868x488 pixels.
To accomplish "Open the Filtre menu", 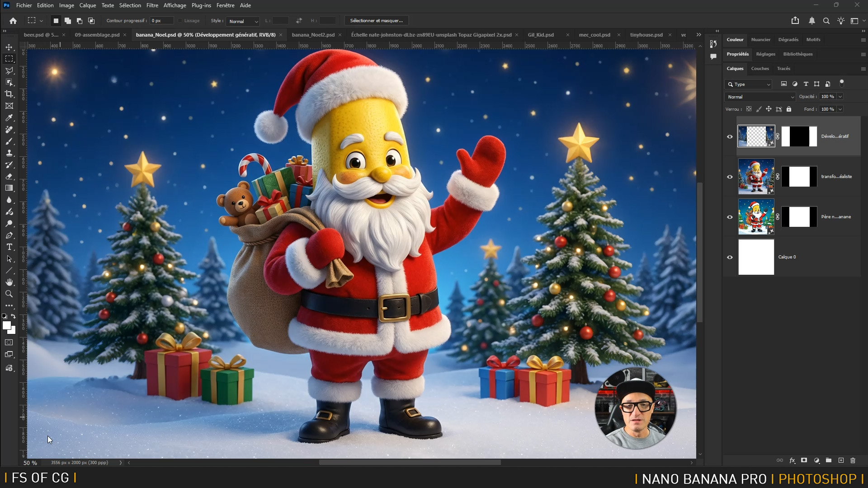I will pos(152,5).
